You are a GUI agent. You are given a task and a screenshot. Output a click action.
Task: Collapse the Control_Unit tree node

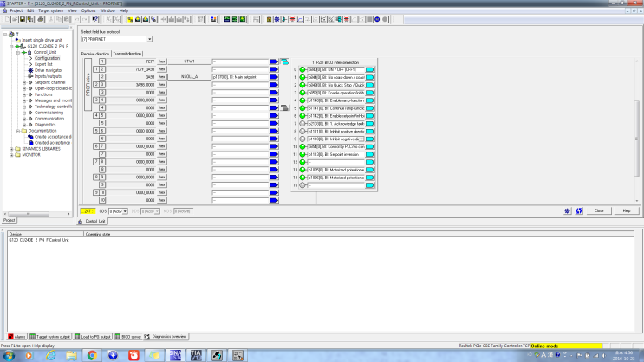(18, 53)
